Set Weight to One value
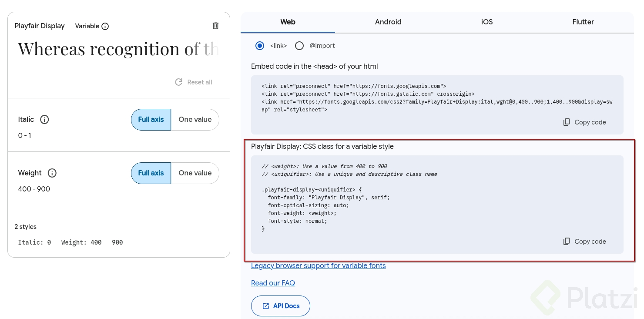 (x=195, y=173)
